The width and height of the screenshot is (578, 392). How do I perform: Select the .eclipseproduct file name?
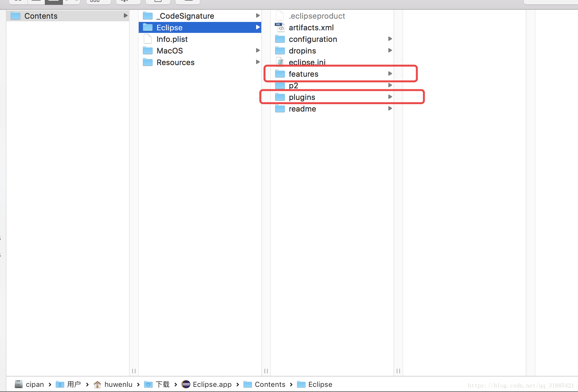click(317, 16)
